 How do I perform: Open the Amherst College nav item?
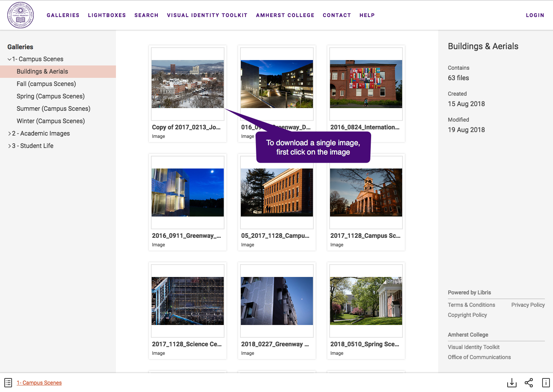tap(285, 15)
